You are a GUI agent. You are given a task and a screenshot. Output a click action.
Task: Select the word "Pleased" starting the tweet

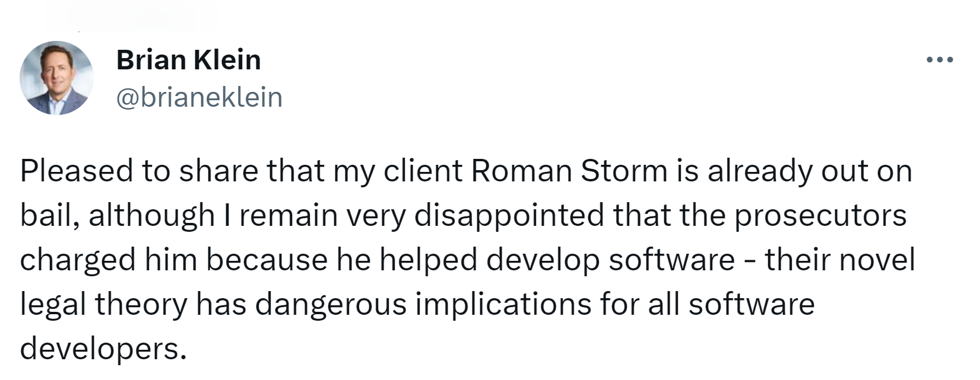pos(77,171)
